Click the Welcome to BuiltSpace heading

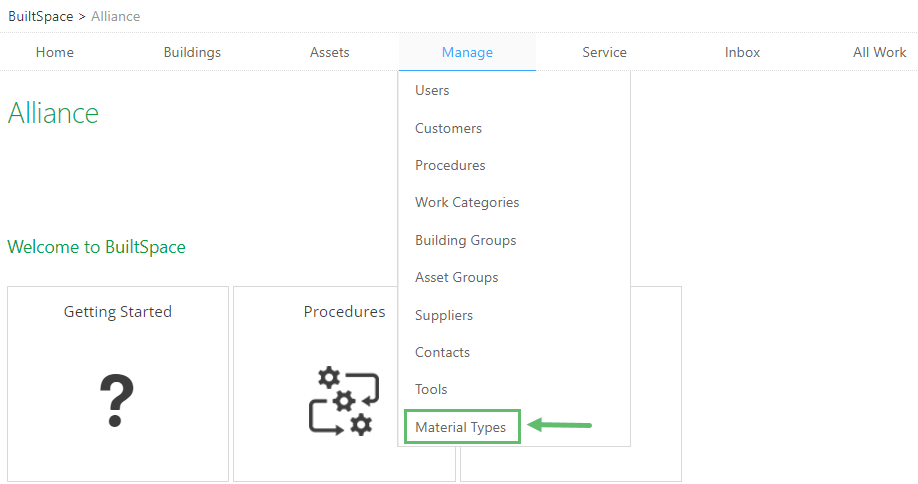(x=97, y=247)
